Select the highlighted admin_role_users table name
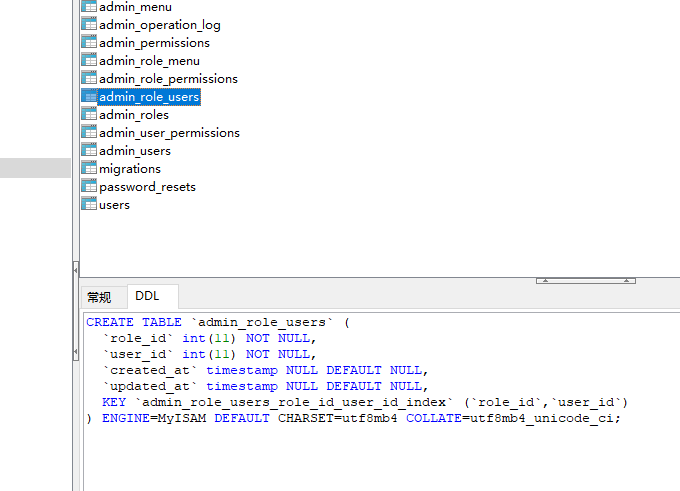The width and height of the screenshot is (680, 491). point(149,97)
